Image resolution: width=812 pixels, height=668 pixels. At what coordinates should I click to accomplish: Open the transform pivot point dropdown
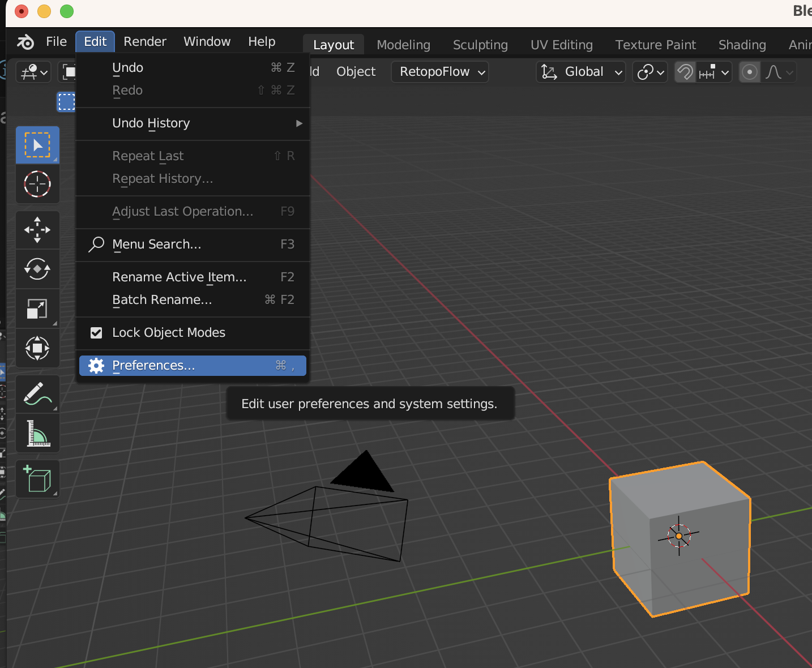(x=649, y=72)
